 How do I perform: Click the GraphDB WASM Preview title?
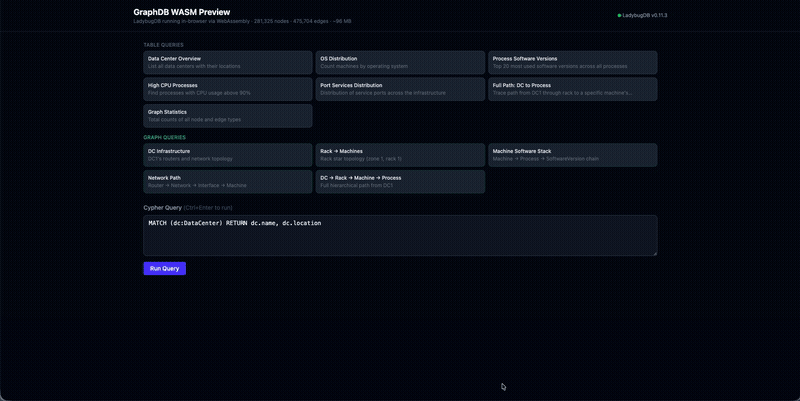point(182,12)
